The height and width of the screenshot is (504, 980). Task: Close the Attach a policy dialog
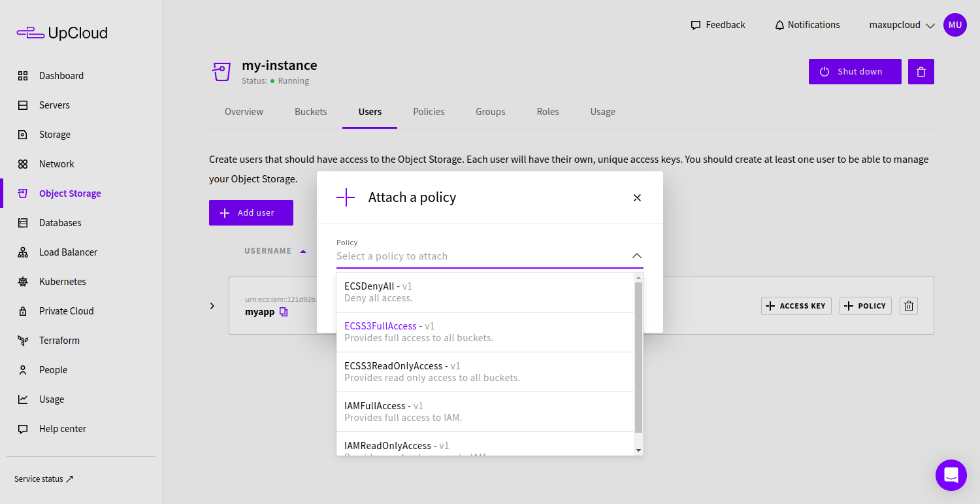coord(637,197)
